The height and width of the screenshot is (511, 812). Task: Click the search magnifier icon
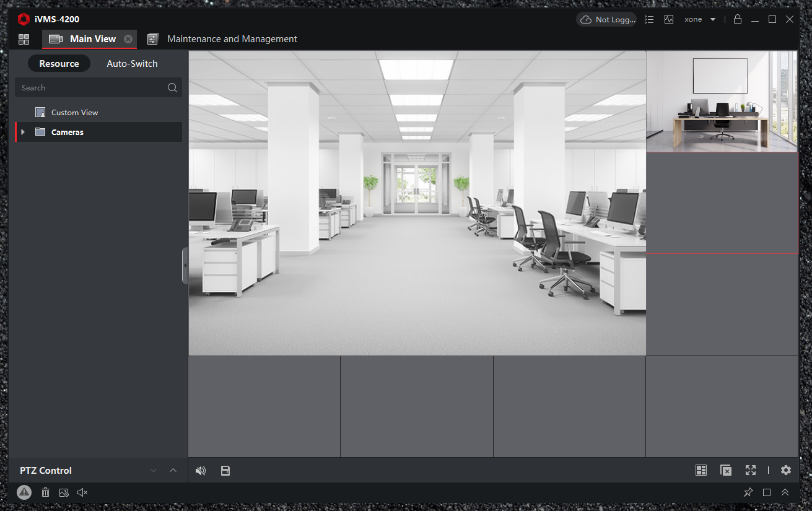tap(172, 88)
